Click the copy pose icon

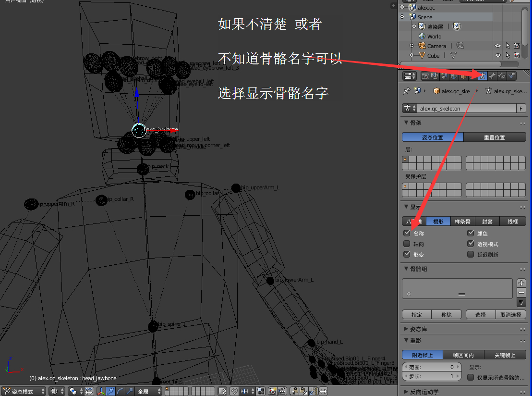[x=294, y=391]
